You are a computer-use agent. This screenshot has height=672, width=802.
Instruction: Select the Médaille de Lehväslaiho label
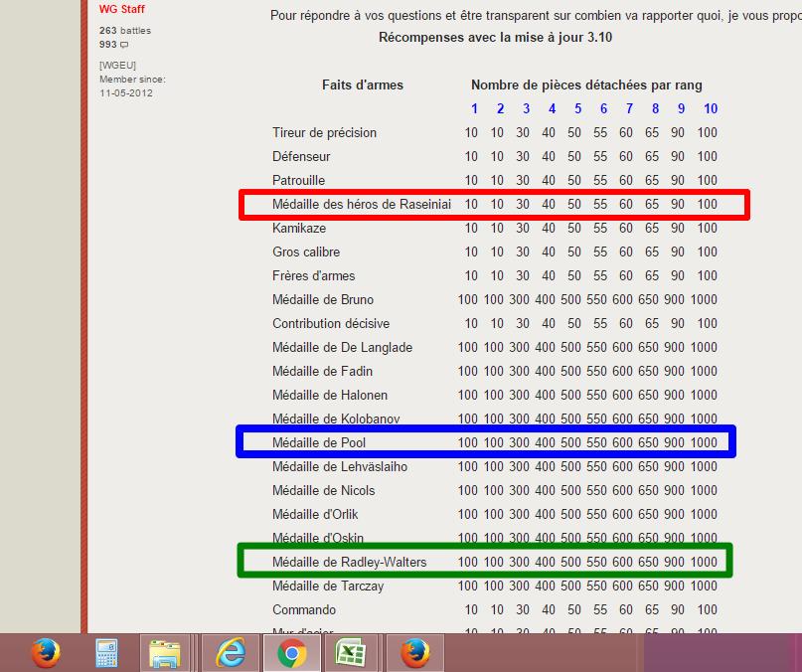340,467
